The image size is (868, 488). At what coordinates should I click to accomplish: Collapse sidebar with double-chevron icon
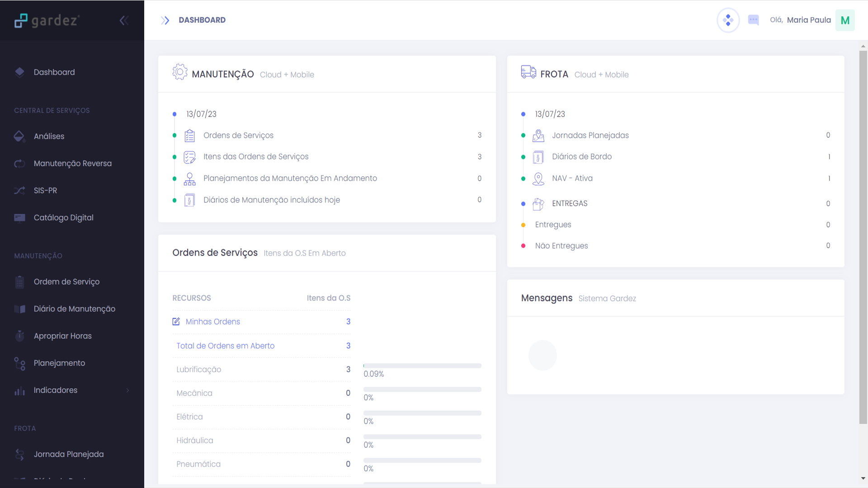click(x=124, y=20)
